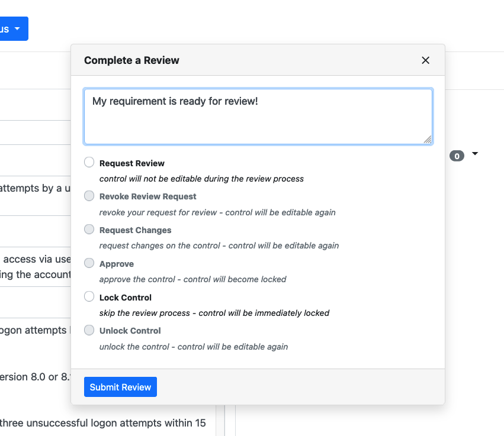Choose the Revoke Review Request option
The height and width of the screenshot is (436, 504).
click(x=89, y=196)
